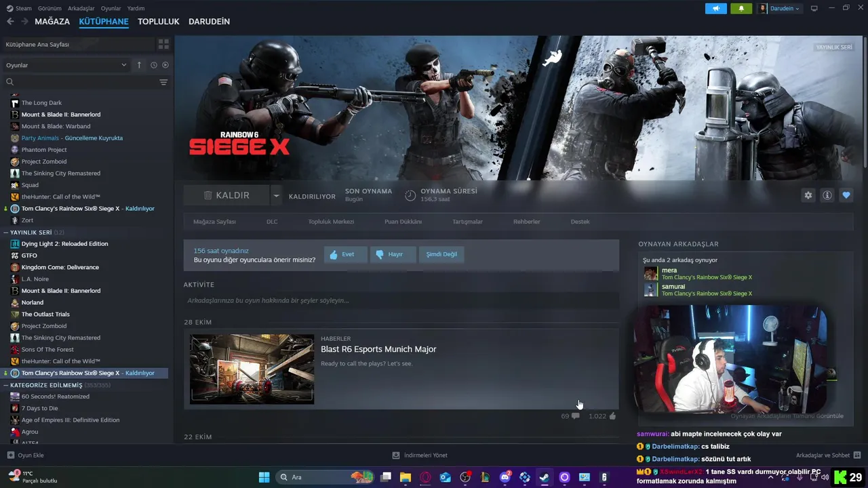This screenshot has height=488, width=868.
Task: Open the Yardım menu
Action: [x=136, y=8]
